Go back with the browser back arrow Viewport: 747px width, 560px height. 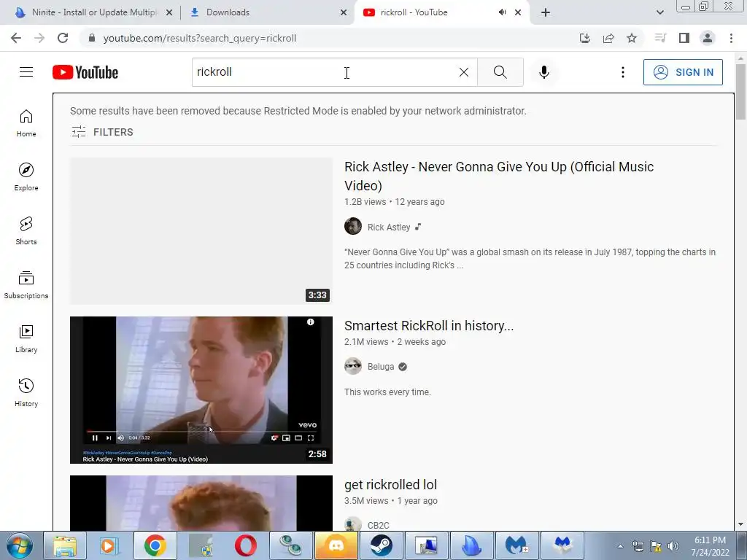(x=16, y=38)
